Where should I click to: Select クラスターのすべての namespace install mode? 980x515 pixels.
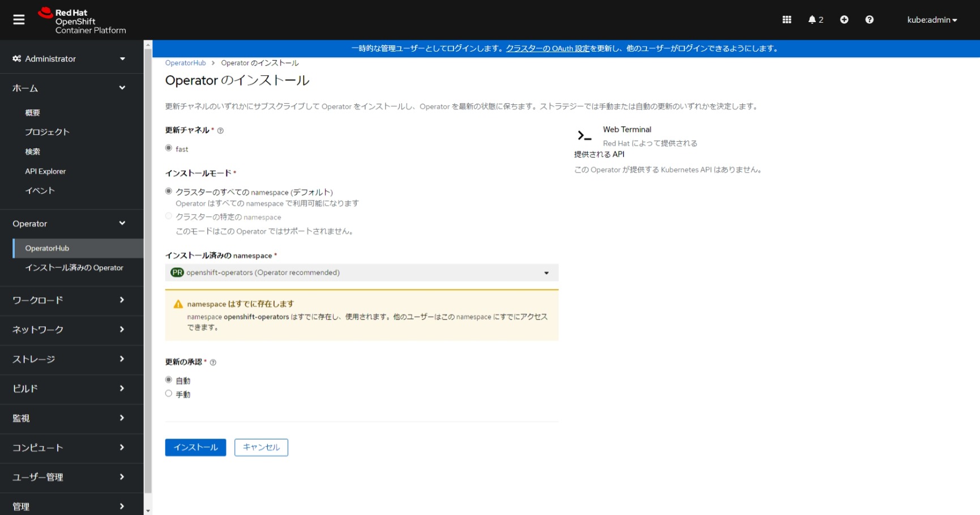pos(168,191)
